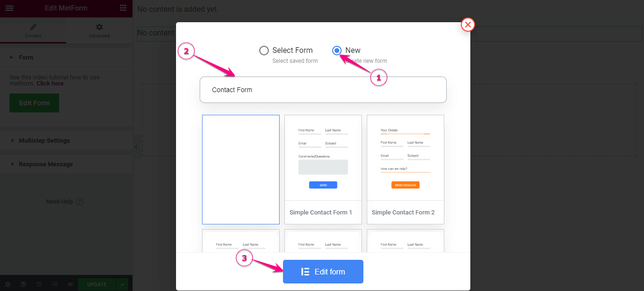The width and height of the screenshot is (644, 291).
Task: Click the Need Help link text
Action: click(x=60, y=202)
